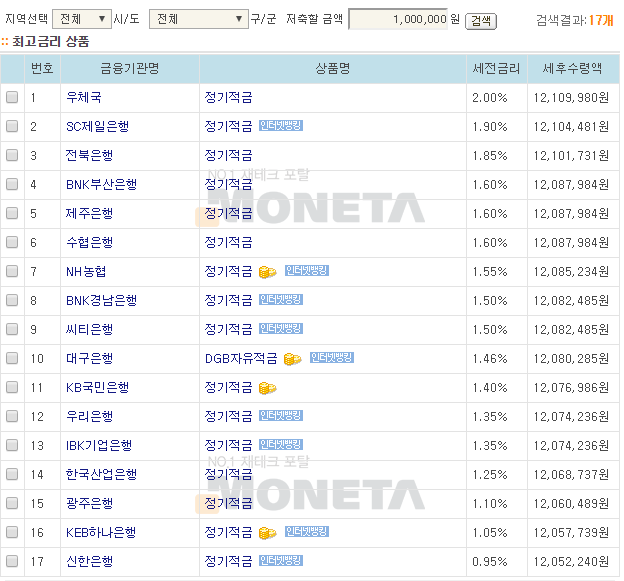The image size is (624, 581).
Task: Click the 0.95% rate cell
Action: click(490, 562)
